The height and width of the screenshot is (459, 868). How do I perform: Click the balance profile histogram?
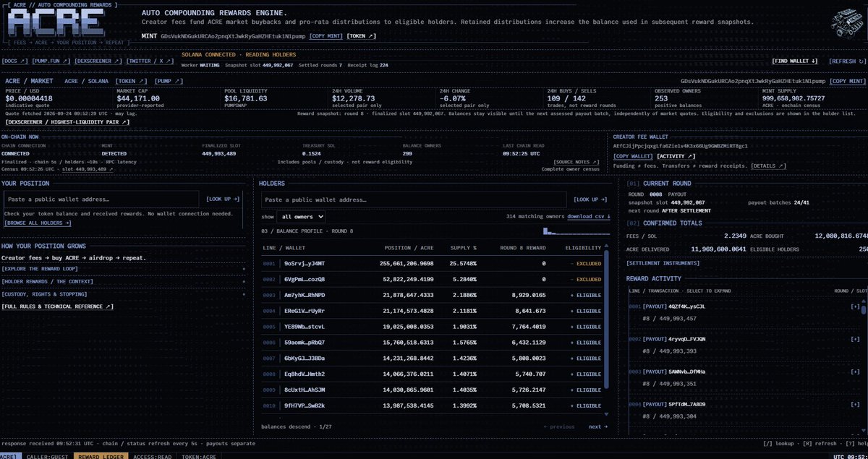coord(576,231)
